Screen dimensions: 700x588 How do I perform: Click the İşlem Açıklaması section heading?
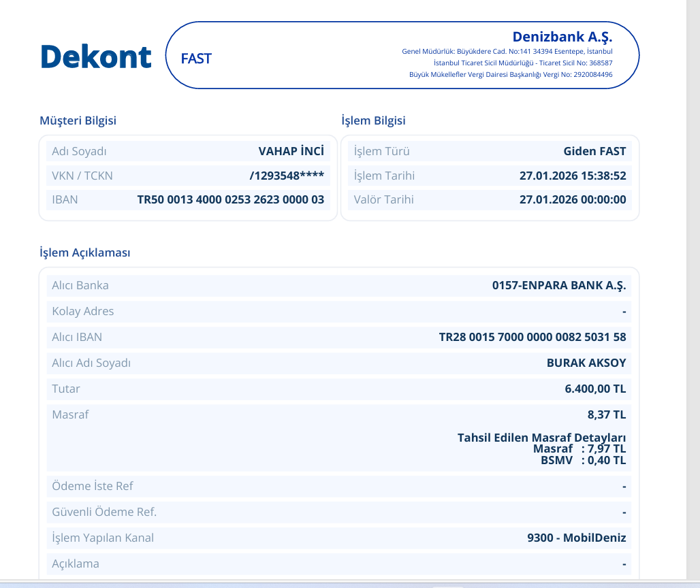click(85, 252)
